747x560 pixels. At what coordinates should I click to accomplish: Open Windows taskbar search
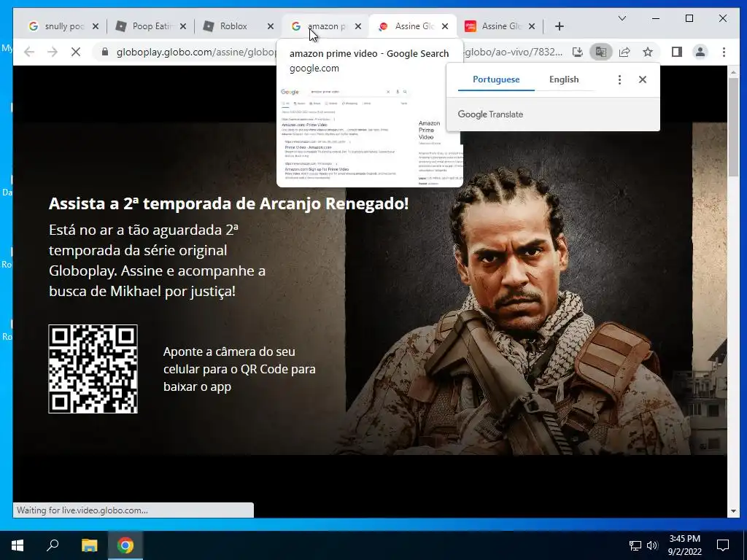tap(53, 545)
